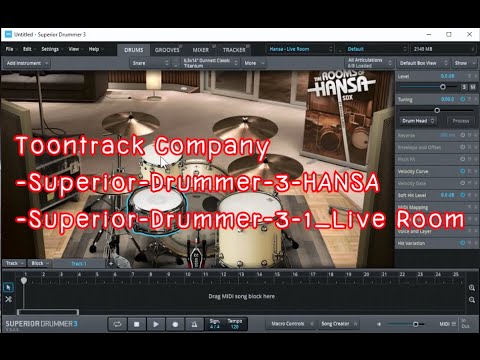
Task: Open the View menu
Action: coord(75,49)
